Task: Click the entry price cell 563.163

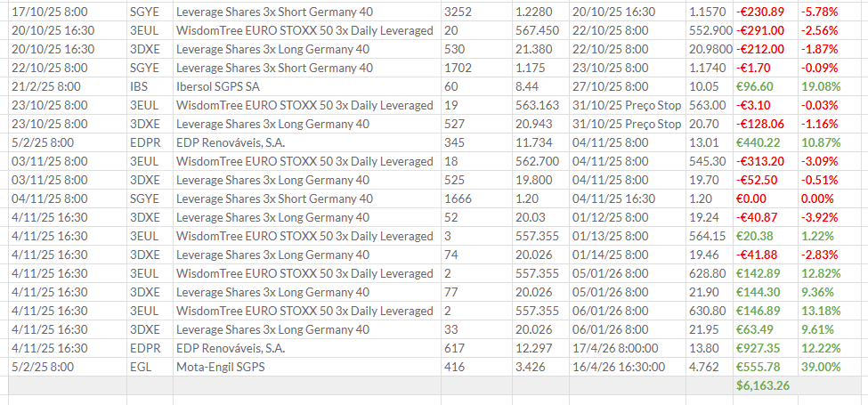Action: 540,106
